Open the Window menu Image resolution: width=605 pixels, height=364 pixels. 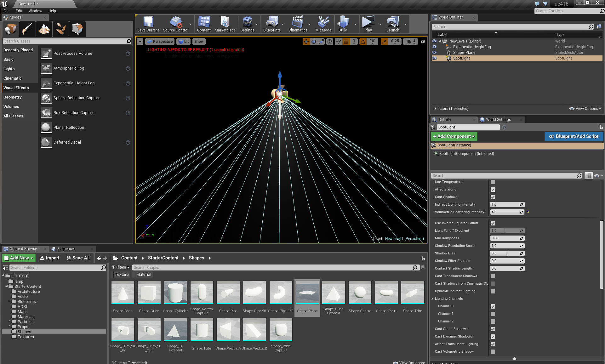click(x=35, y=11)
